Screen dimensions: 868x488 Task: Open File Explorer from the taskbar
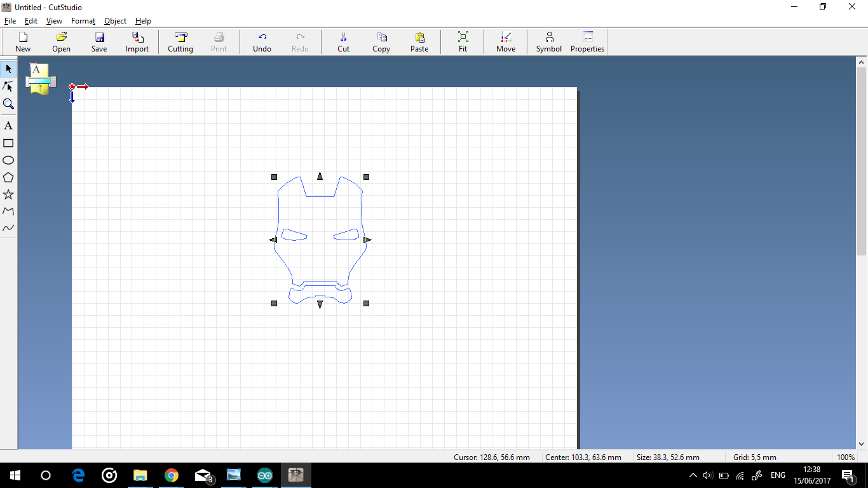(x=140, y=475)
